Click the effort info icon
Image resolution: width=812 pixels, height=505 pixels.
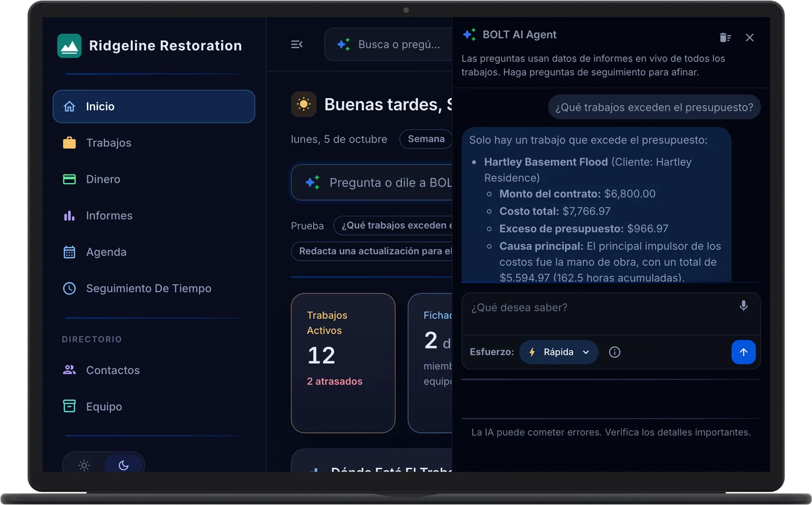[x=615, y=353]
